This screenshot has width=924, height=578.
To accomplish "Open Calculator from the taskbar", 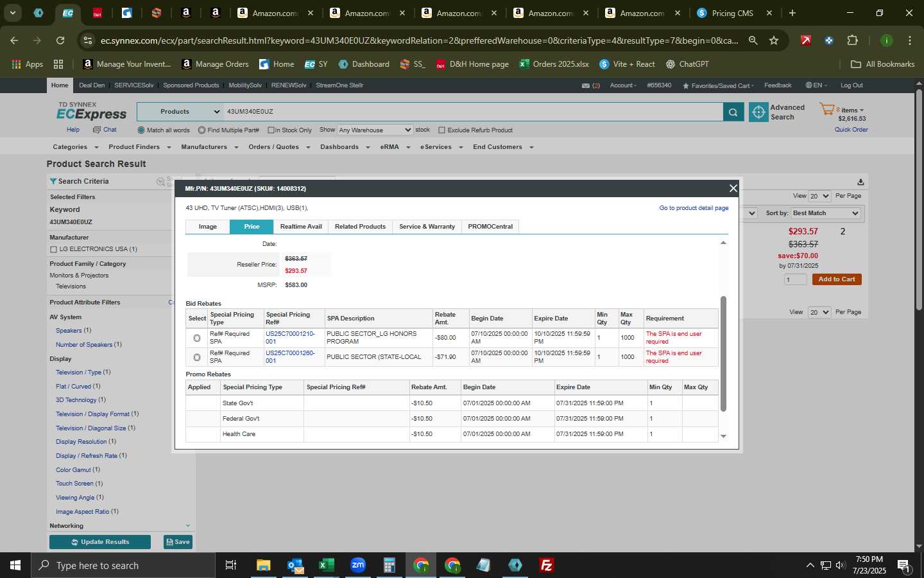I will tap(389, 565).
